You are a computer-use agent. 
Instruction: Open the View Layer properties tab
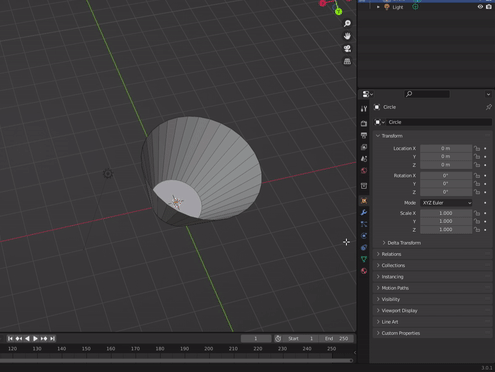[x=364, y=147]
